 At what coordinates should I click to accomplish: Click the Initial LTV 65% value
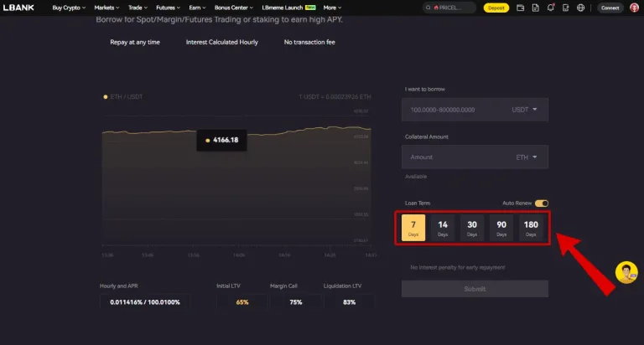pos(242,302)
